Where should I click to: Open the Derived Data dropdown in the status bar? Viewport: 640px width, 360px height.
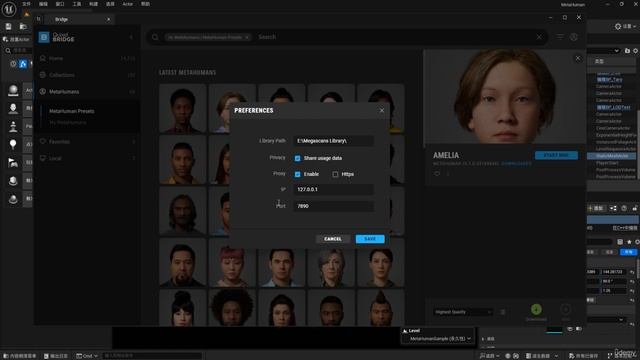pos(542,356)
